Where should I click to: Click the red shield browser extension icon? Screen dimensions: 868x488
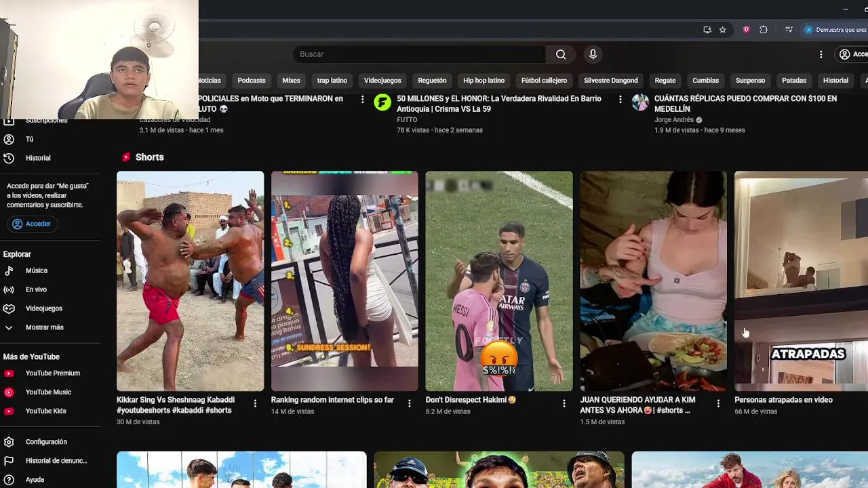coord(747,30)
